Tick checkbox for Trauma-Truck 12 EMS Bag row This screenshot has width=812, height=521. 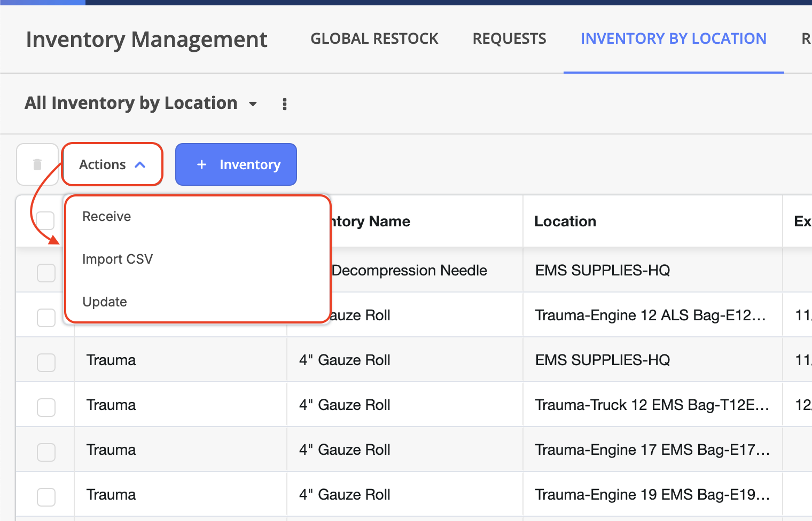point(46,407)
